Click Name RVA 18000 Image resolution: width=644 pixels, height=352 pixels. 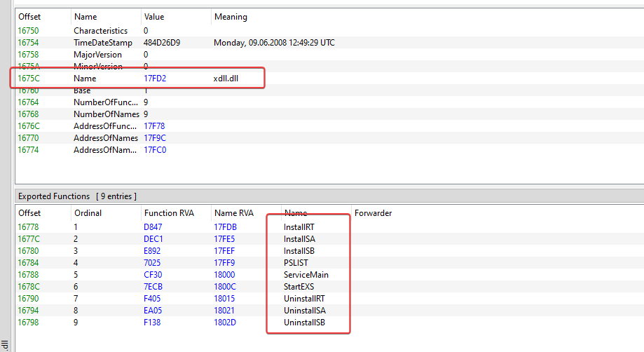(224, 275)
